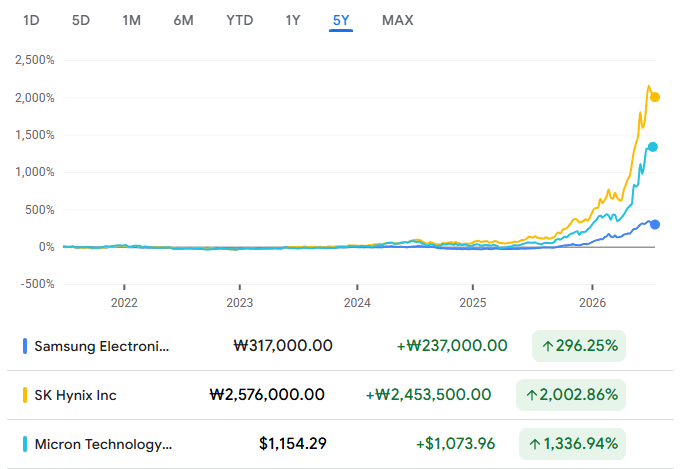Click the 2023 x-axis label

pos(240,303)
